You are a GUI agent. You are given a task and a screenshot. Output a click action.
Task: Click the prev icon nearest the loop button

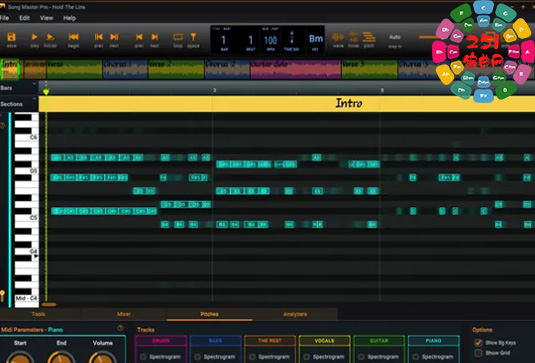(139, 37)
